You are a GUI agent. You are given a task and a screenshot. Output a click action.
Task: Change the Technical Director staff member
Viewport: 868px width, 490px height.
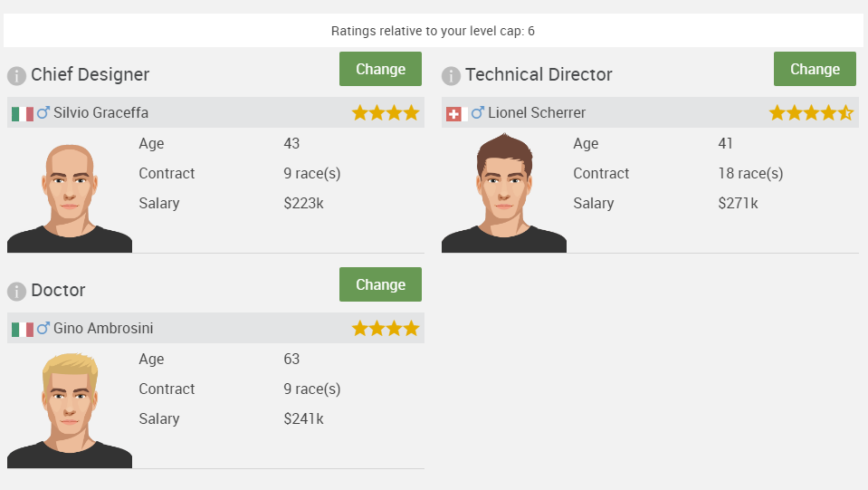tap(815, 69)
